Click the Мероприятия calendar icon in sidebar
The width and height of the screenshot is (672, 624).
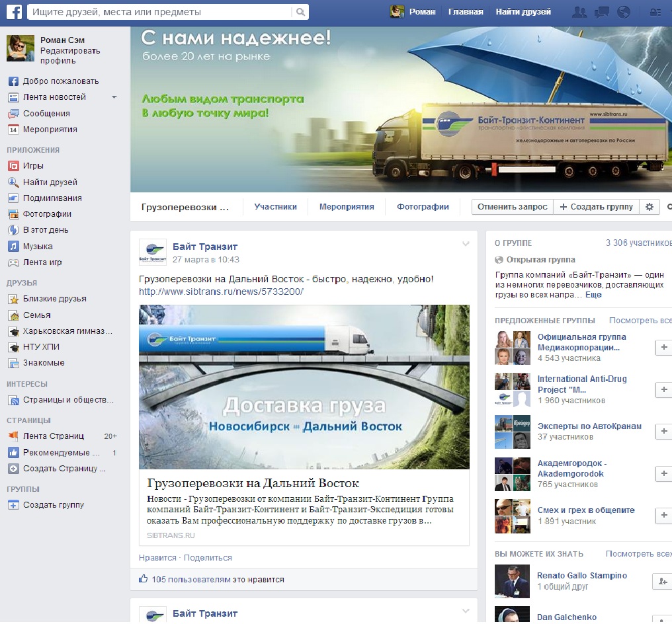[x=14, y=130]
